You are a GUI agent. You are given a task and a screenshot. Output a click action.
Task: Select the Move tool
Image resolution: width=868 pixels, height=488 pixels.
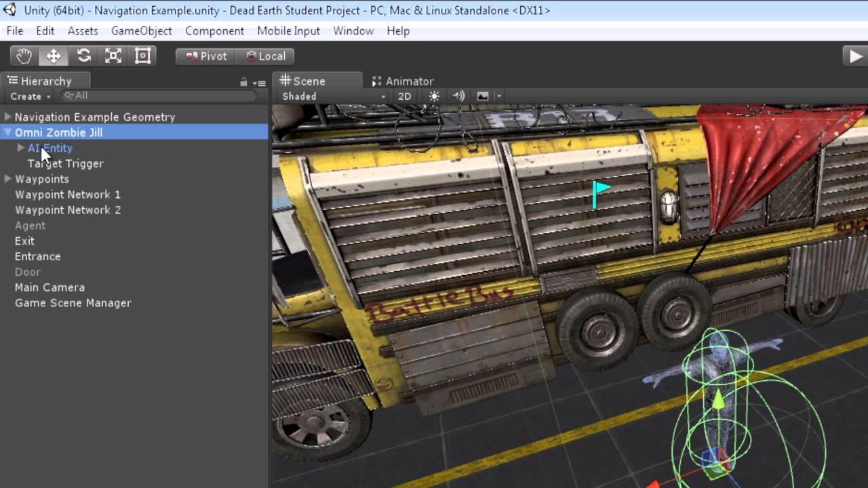53,56
